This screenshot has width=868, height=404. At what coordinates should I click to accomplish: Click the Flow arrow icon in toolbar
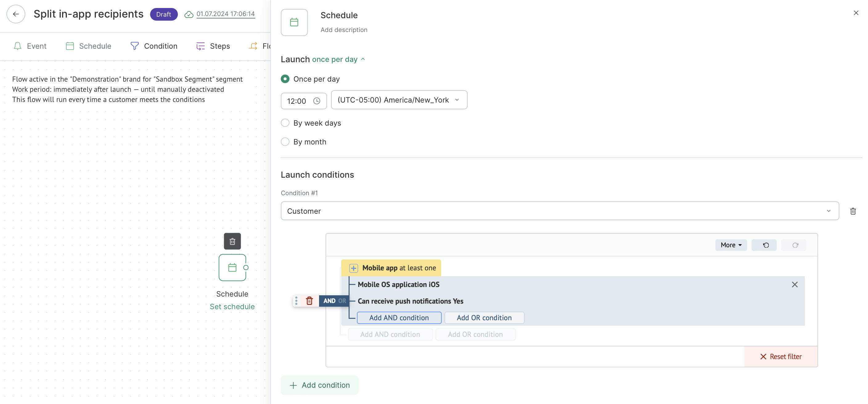tap(253, 46)
